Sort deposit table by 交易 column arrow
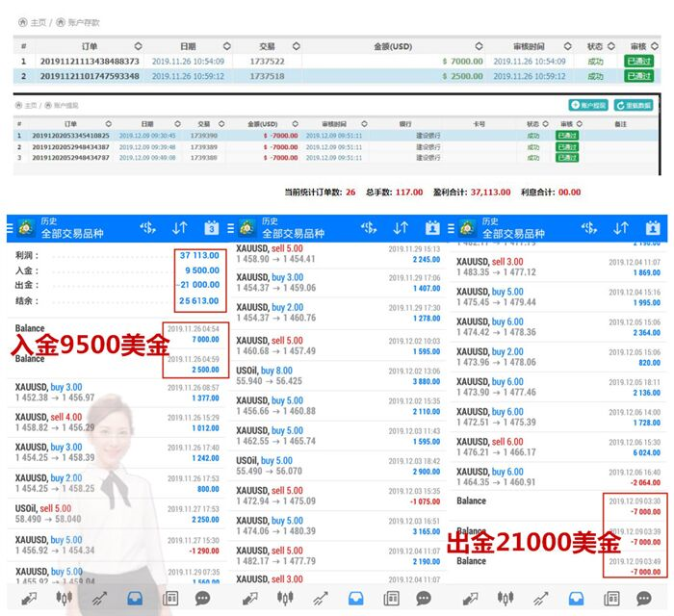Viewport: 674px width, 616px height. pyautogui.click(x=297, y=46)
